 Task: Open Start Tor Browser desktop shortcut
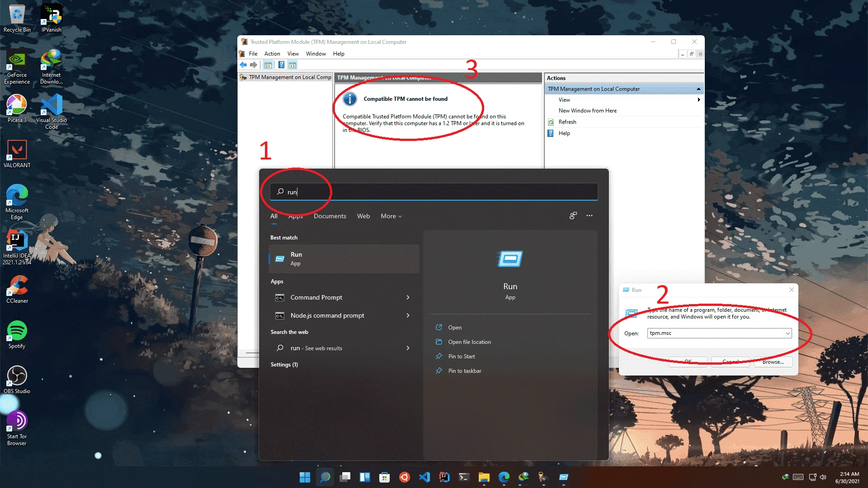17,428
